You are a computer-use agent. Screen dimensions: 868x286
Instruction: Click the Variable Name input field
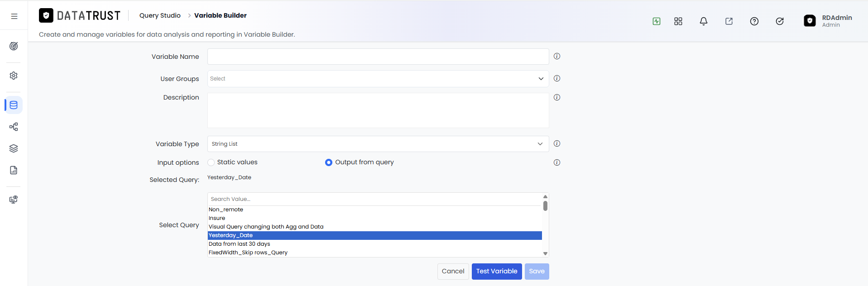378,57
